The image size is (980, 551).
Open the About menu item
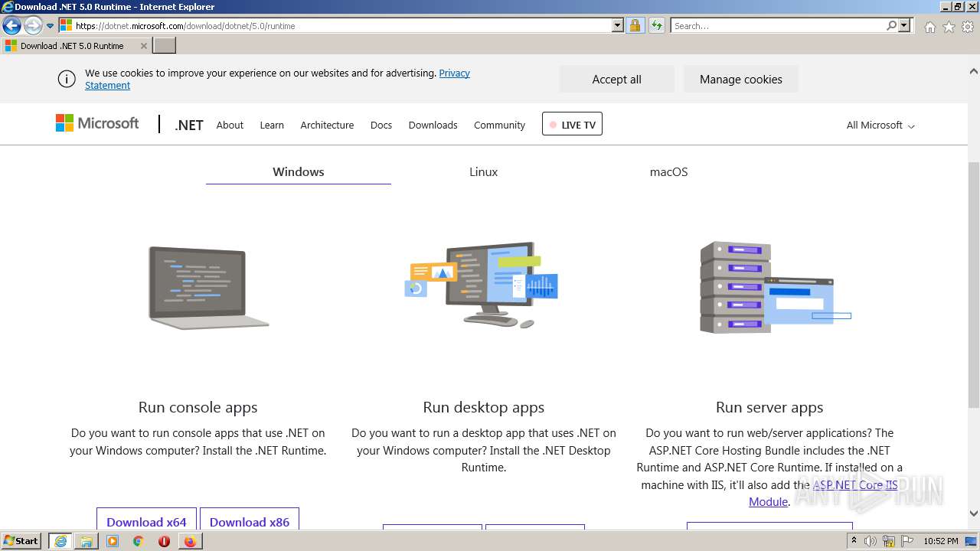coord(230,125)
